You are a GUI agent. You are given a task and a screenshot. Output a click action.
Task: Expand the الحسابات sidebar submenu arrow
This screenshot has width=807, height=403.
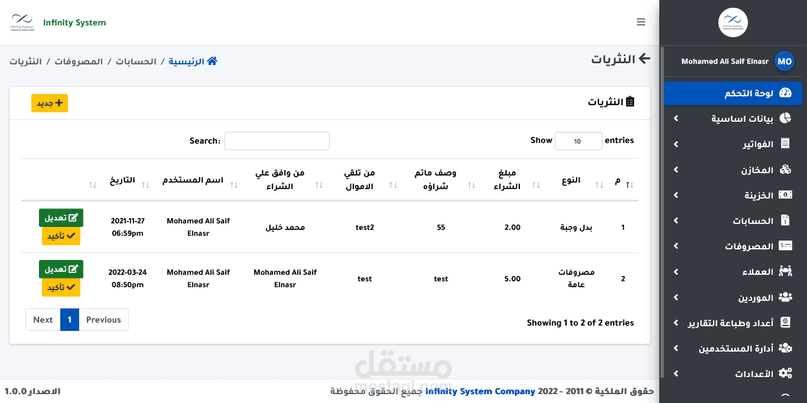pyautogui.click(x=676, y=221)
